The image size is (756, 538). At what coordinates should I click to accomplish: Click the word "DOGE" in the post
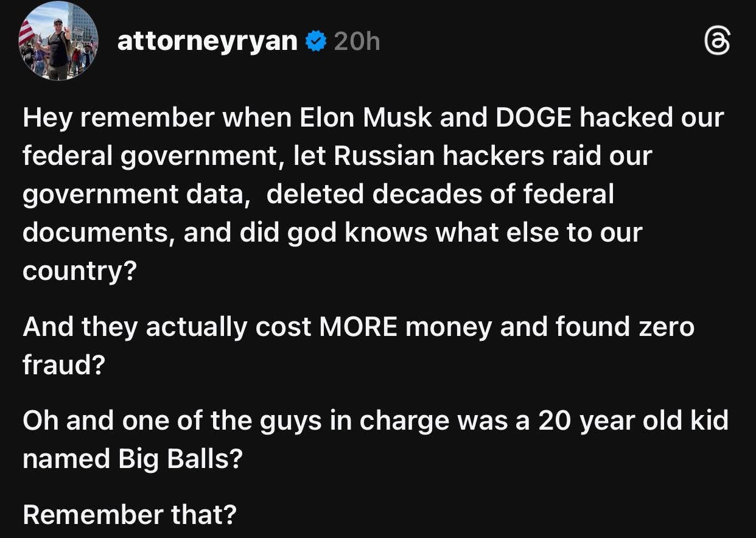click(534, 117)
